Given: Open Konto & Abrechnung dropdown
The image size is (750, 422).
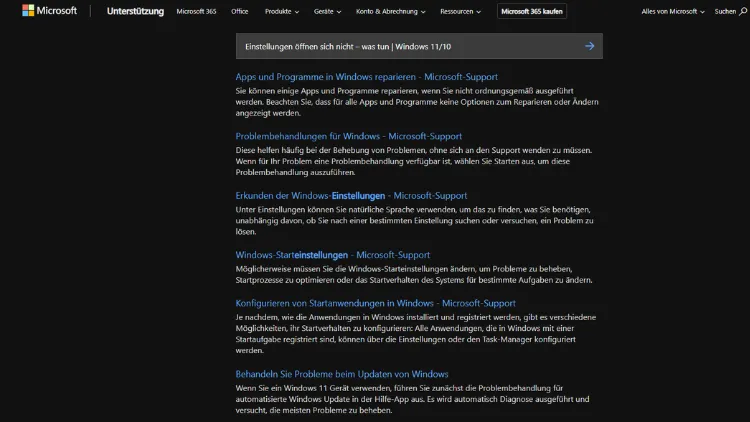Looking at the screenshot, I should click(390, 11).
